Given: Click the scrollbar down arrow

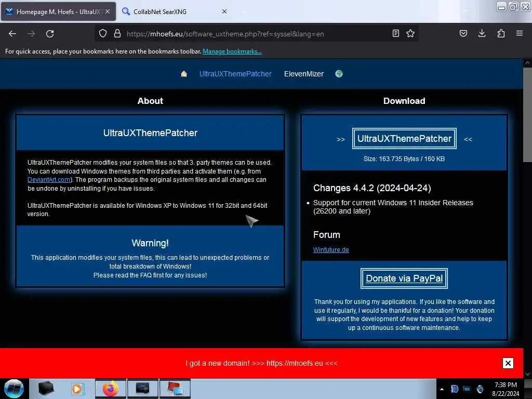Looking at the screenshot, I should point(527,374).
